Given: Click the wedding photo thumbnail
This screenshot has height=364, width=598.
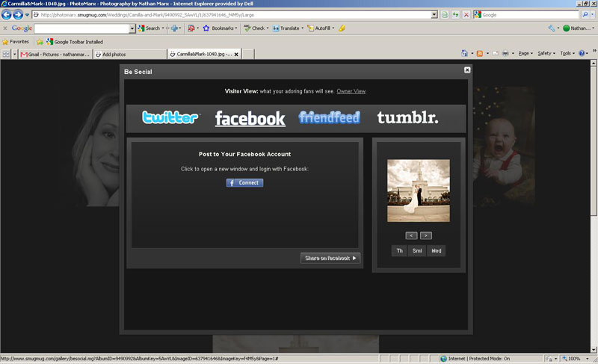Looking at the screenshot, I should point(419,191).
